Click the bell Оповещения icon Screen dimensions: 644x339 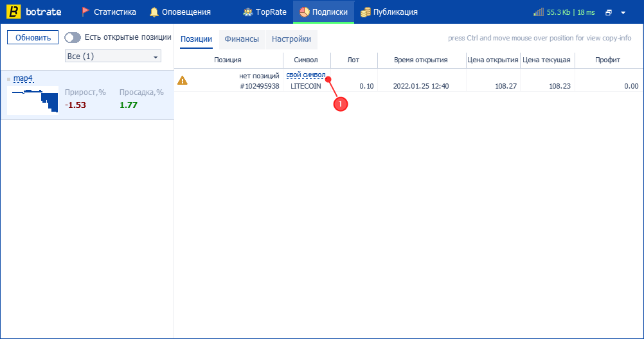(154, 12)
